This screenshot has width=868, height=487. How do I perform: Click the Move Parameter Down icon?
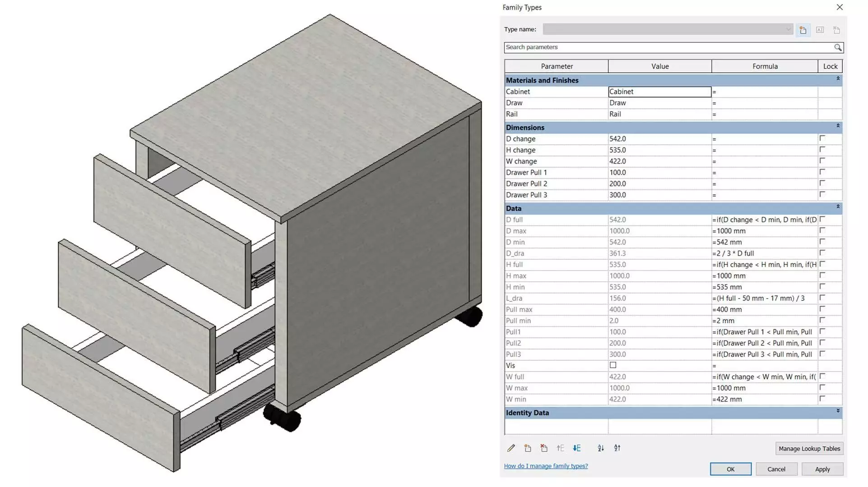[x=577, y=448]
